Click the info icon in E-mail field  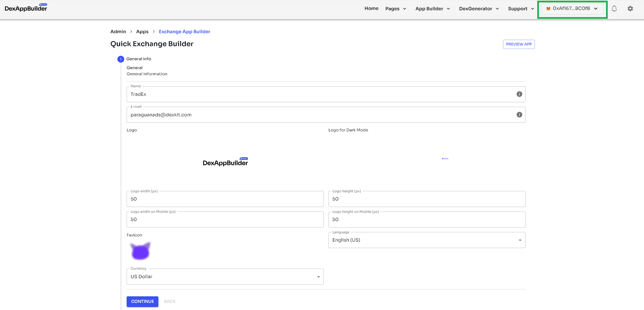click(519, 115)
